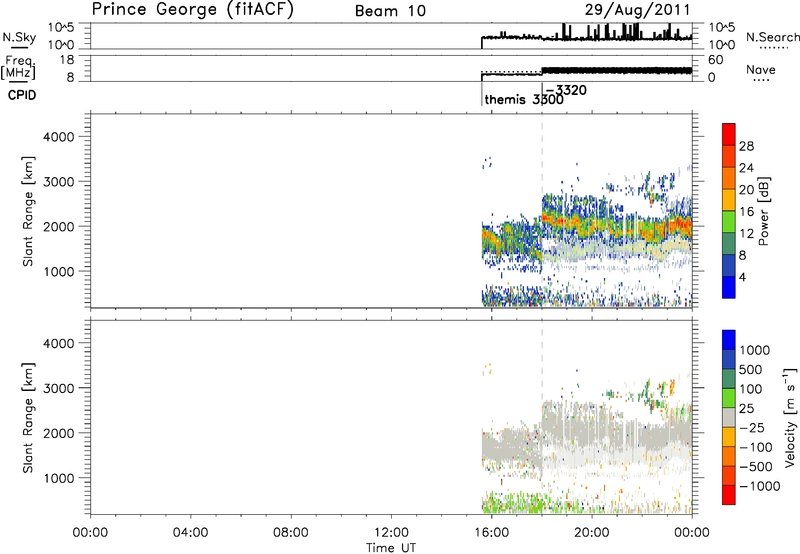Image resolution: width=800 pixels, height=554 pixels.
Task: Click the Velocity panel "Slant Range [km]" axis title
Action: (28, 417)
